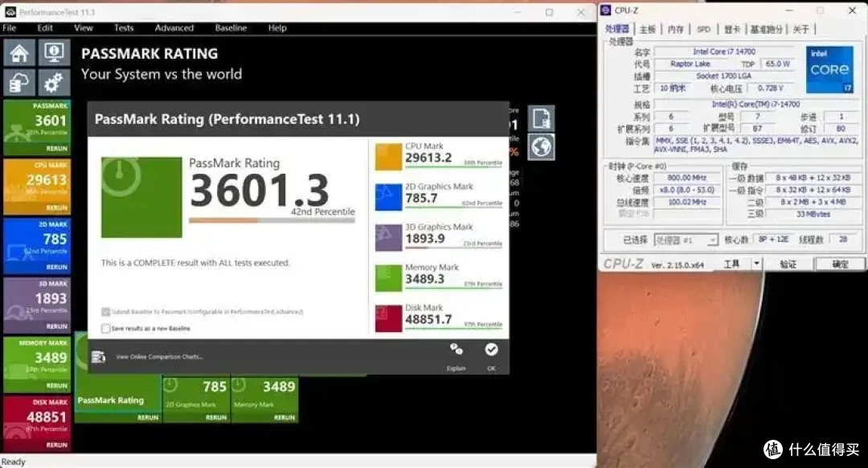Click the clock icon on 2D Graphics Mark tile
This screenshot has height=468, width=868.
pyautogui.click(x=170, y=385)
